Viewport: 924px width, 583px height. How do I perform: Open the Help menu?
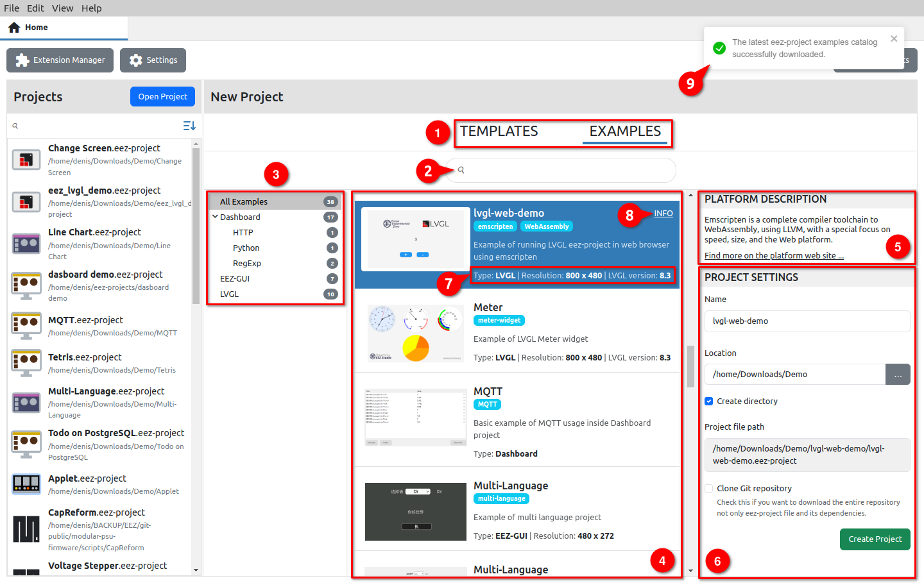point(91,8)
